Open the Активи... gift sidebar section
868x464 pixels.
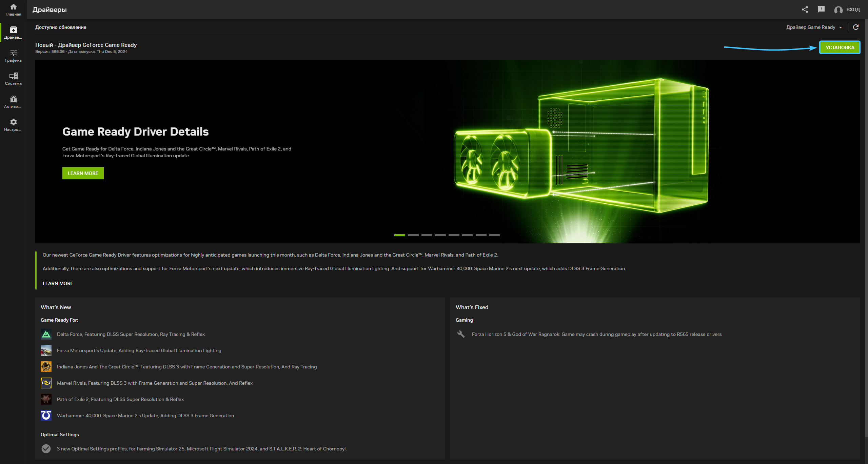13,102
